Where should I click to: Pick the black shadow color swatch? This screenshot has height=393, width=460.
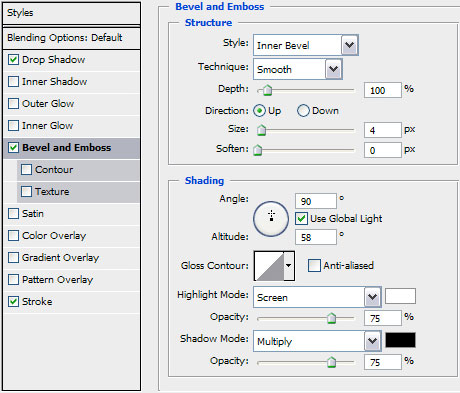[x=400, y=340]
